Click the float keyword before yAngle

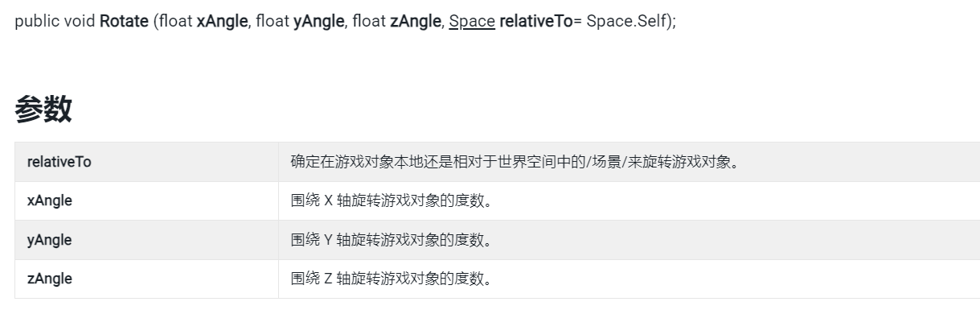click(273, 21)
